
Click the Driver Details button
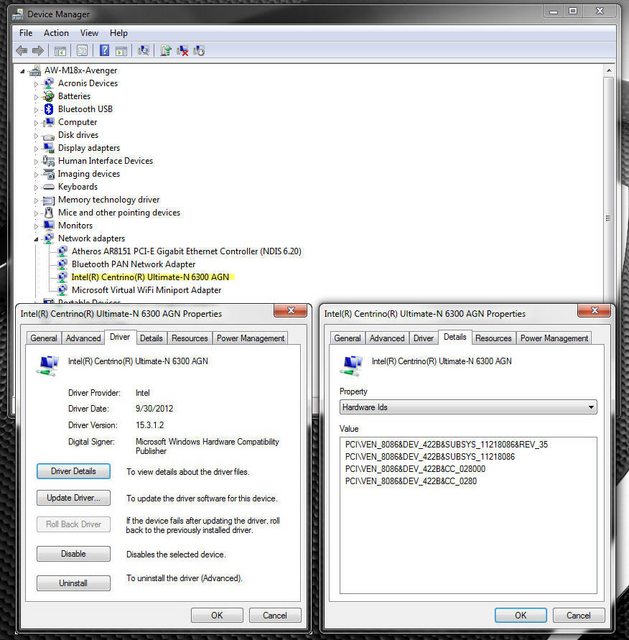(x=73, y=471)
